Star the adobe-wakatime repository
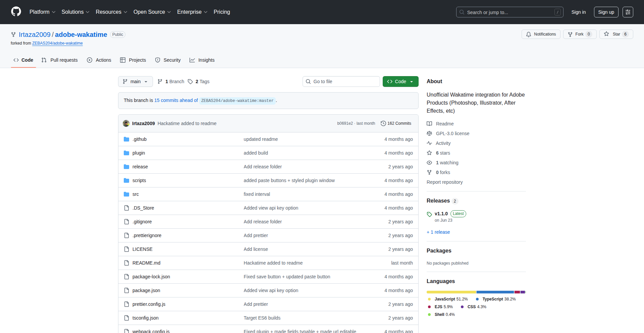 [x=613, y=34]
